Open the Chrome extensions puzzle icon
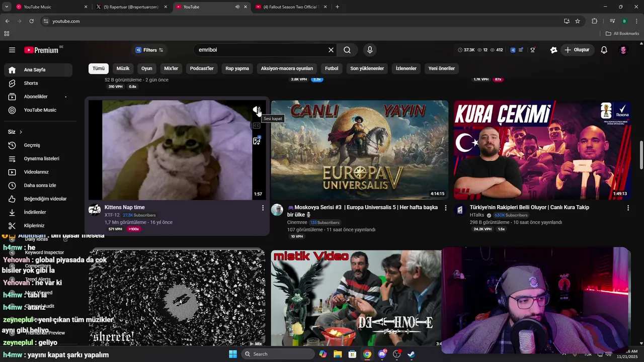The width and height of the screenshot is (644, 362). pos(594,21)
